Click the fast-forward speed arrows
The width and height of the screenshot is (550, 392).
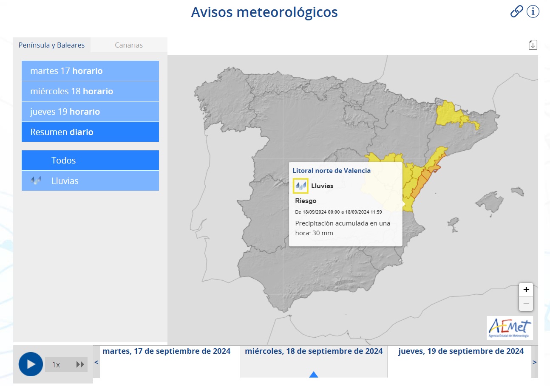click(x=80, y=364)
